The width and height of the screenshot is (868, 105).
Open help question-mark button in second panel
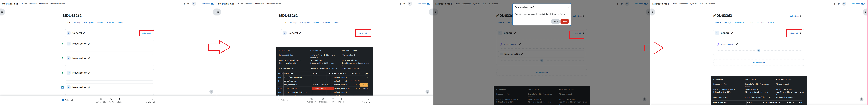tap(427, 92)
